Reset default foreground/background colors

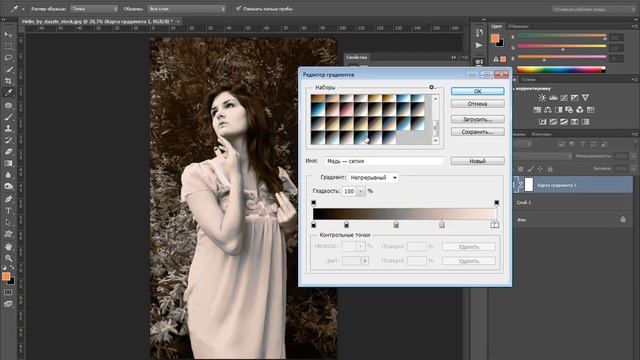coord(4,268)
